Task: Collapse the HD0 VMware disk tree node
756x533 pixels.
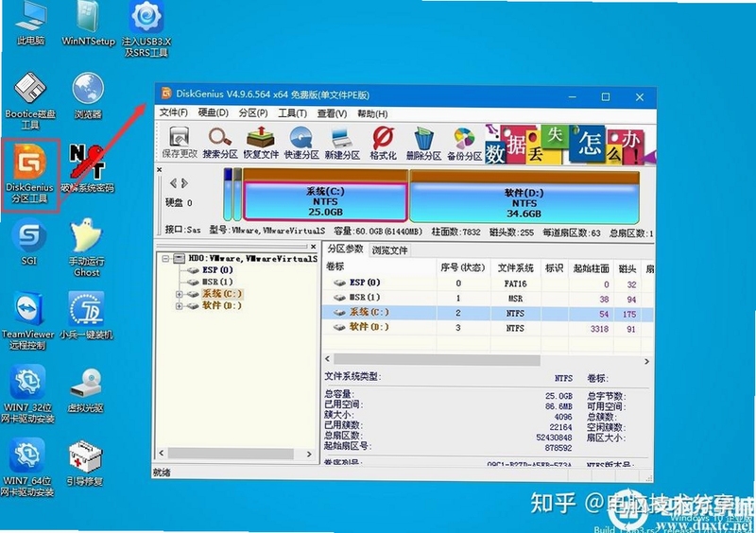Action: point(165,259)
